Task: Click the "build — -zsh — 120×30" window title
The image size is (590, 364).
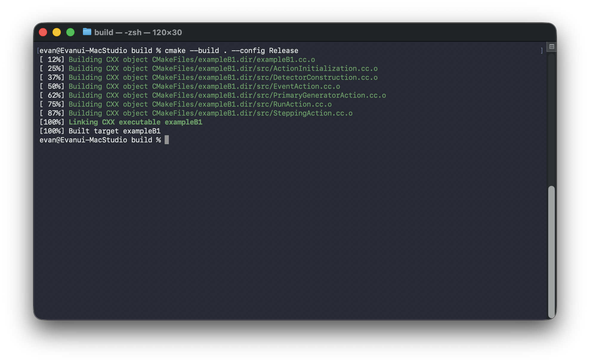Action: pos(138,32)
